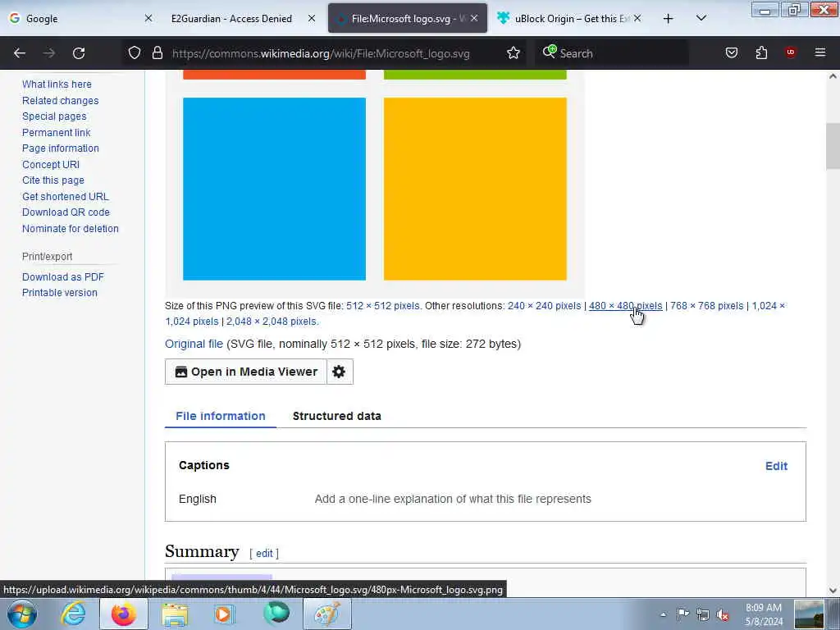Open the Extensions puzzle icon
This screenshot has width=840, height=630.
tap(761, 52)
